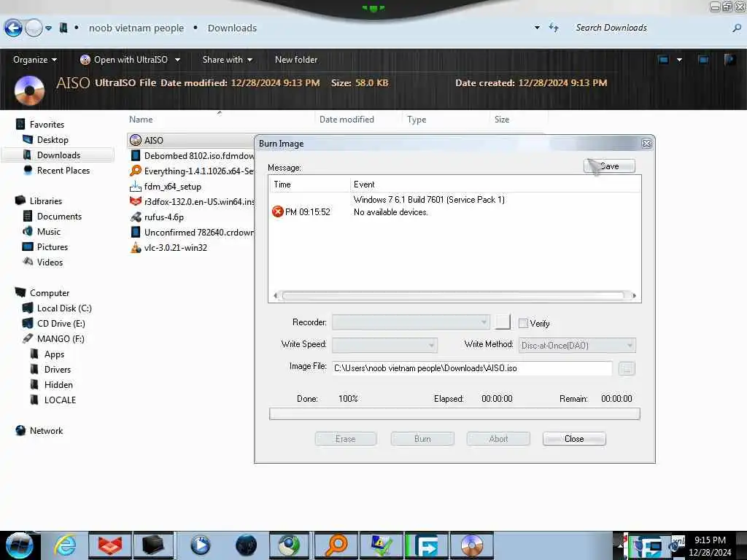Open the Windows Start orb
Viewport: 747px width, 560px height.
pyautogui.click(x=19, y=545)
